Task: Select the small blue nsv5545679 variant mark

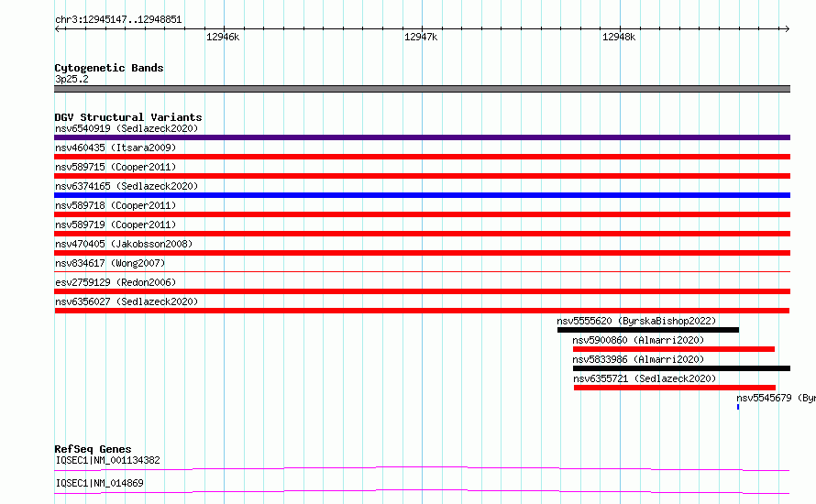Action: click(x=738, y=407)
